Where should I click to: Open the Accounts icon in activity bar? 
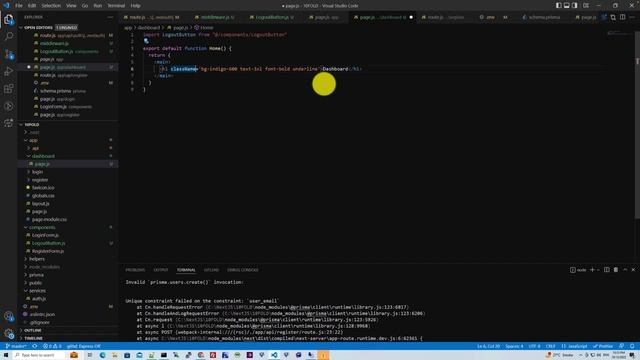(9, 316)
